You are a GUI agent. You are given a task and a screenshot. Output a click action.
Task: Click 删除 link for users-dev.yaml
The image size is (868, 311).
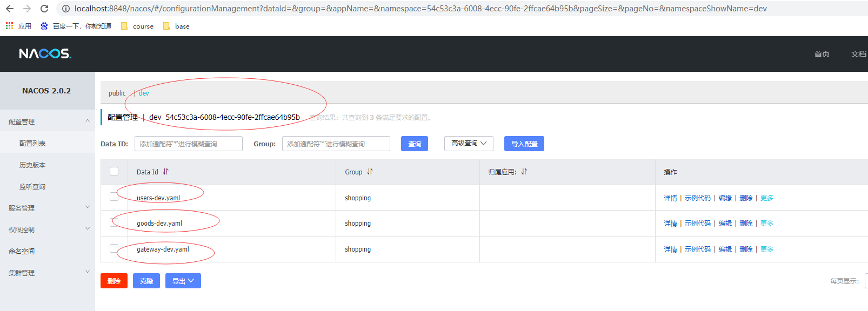pyautogui.click(x=746, y=198)
